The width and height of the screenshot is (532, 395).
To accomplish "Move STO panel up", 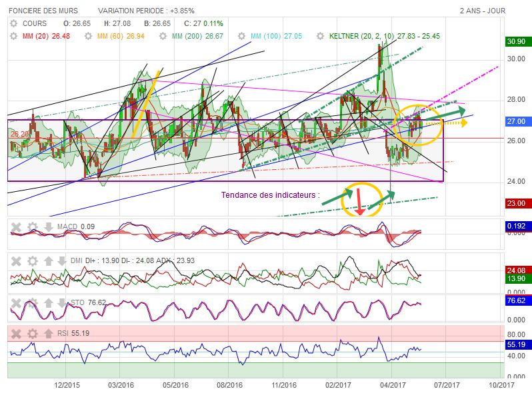I will click(x=49, y=303).
